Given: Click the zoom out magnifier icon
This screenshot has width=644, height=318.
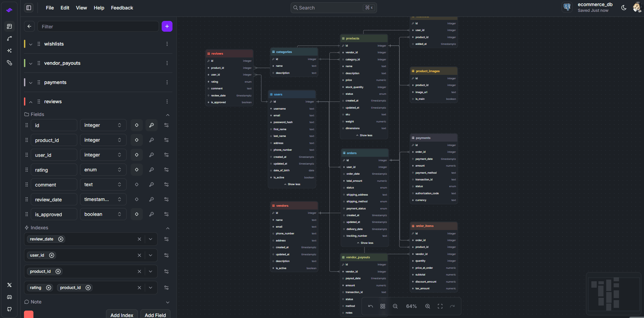Looking at the screenshot, I should pyautogui.click(x=395, y=306).
